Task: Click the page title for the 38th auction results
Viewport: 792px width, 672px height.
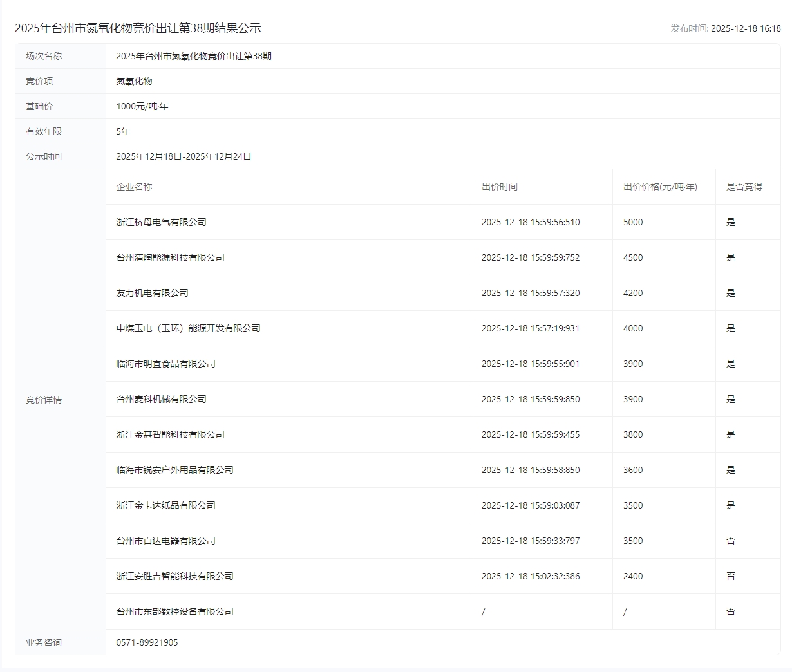Action: pos(138,28)
